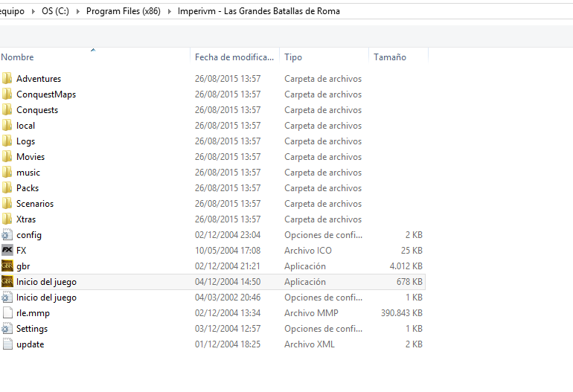The width and height of the screenshot is (573, 392).
Task: Sort by the Fecha de modifica... column header
Action: click(x=234, y=57)
